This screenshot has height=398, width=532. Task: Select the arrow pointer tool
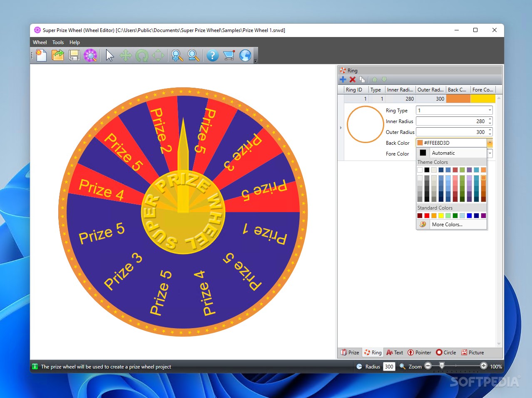(109, 55)
